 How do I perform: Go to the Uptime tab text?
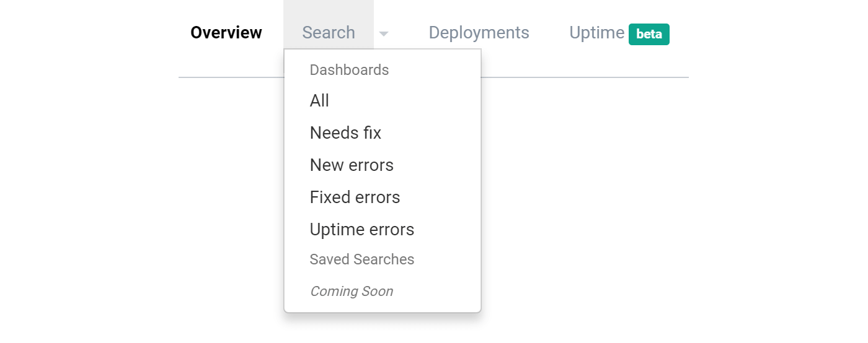pos(596,32)
